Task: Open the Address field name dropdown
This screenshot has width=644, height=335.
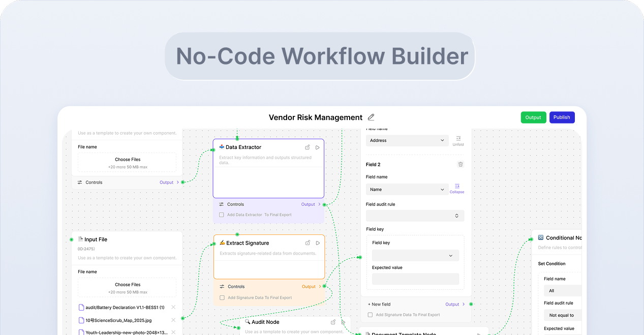Action: pyautogui.click(x=407, y=140)
